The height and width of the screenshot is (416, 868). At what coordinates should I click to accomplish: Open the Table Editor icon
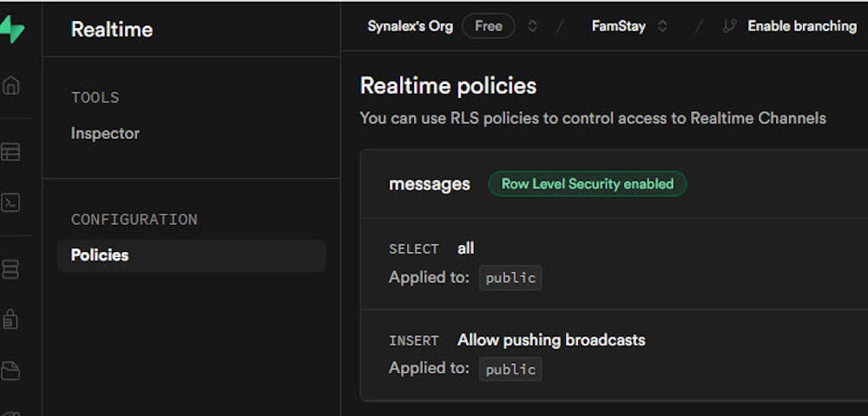[x=10, y=152]
